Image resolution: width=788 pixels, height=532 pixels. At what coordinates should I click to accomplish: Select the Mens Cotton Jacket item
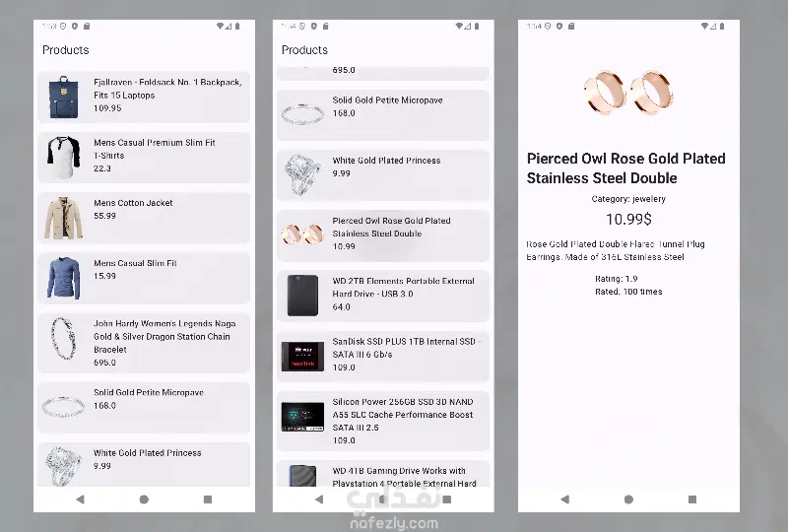(144, 218)
